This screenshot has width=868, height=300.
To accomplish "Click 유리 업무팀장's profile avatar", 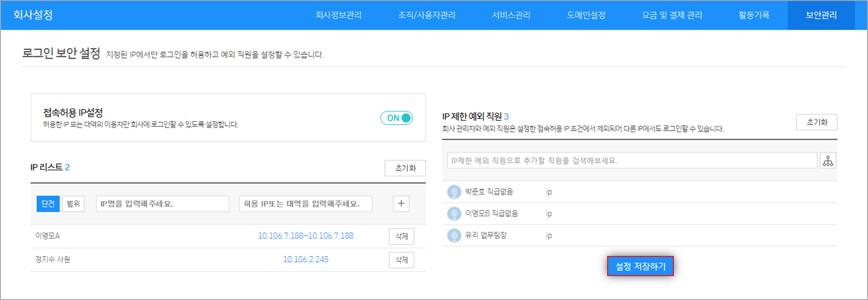I will coord(454,236).
